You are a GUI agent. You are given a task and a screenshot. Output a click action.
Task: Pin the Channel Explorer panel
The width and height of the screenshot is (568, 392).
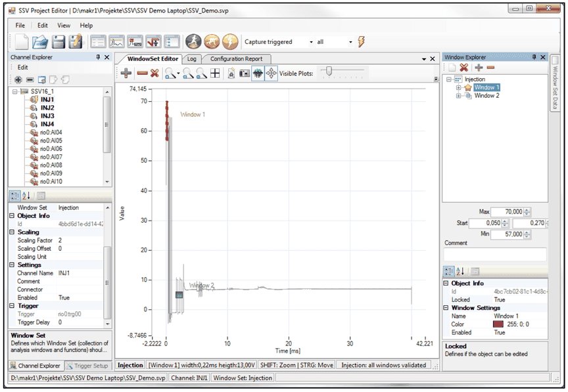click(98, 57)
